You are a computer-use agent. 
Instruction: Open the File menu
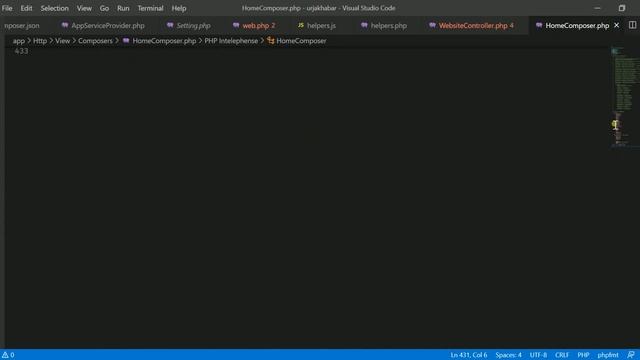7,8
